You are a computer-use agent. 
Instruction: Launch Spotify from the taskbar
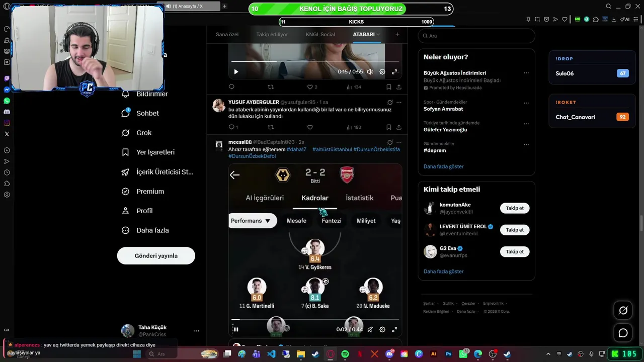(x=345, y=354)
